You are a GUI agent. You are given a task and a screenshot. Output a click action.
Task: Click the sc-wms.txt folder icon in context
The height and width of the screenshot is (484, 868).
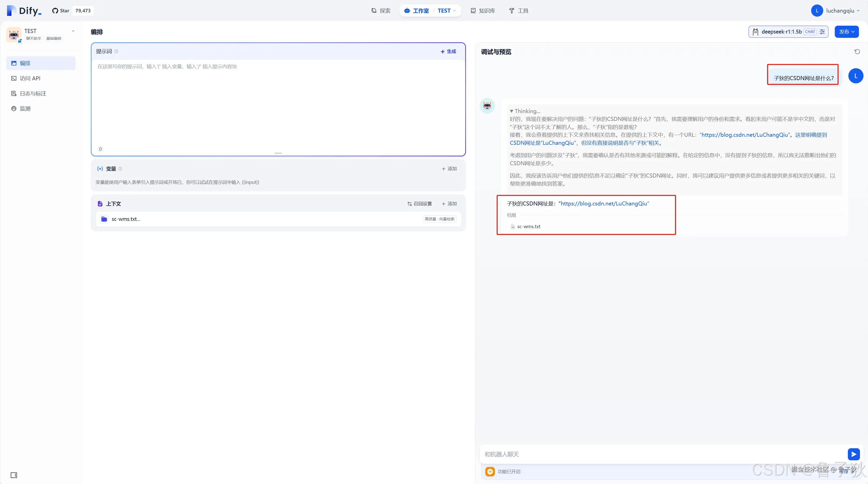click(x=104, y=219)
